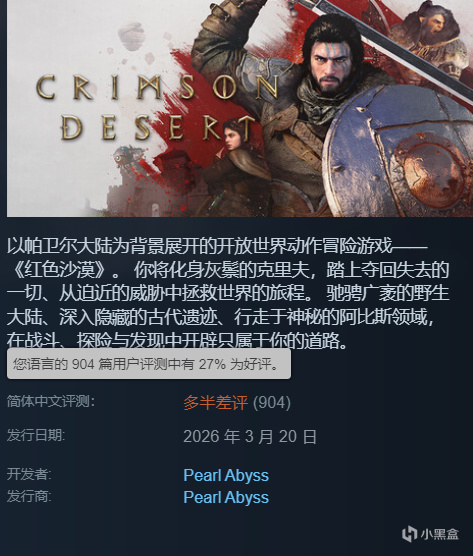Viewport: 473px width, 556px height.
Task: Click the 小黑盒 logo icon
Action: [x=409, y=534]
